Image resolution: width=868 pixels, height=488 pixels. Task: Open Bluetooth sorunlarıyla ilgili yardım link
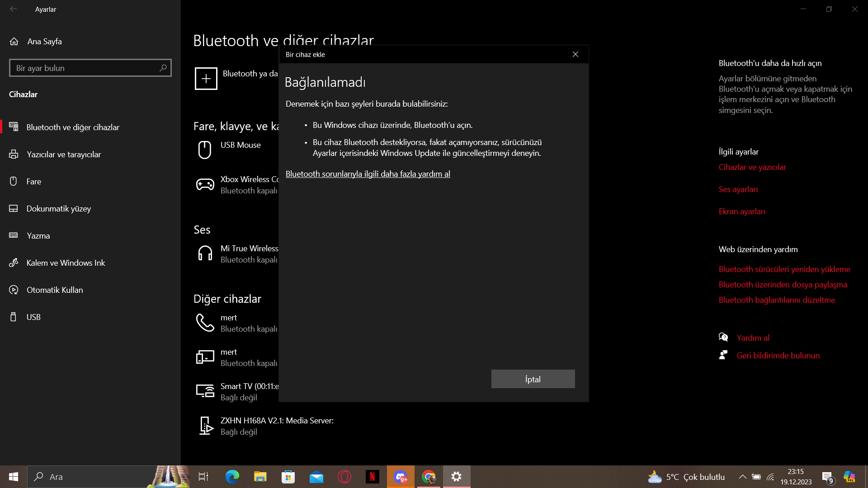pos(368,174)
